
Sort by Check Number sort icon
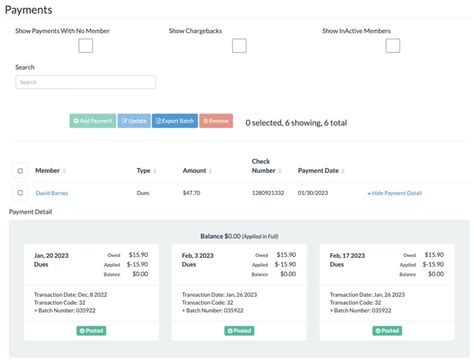click(280, 171)
